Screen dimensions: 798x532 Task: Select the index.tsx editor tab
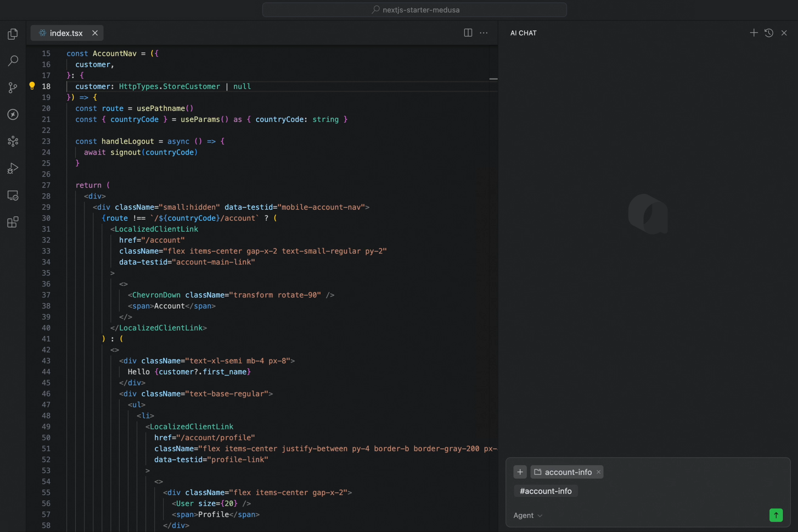click(66, 33)
